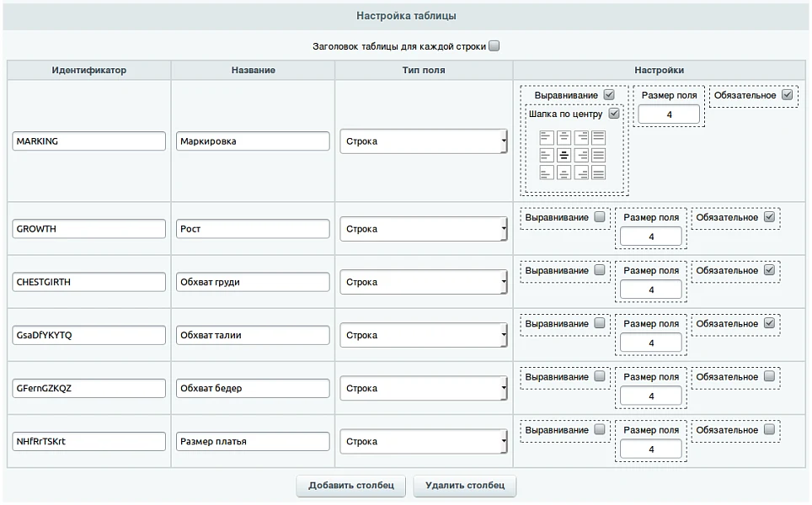Select top-left alignment icon for MARKING
This screenshot has width=812, height=505.
click(547, 138)
